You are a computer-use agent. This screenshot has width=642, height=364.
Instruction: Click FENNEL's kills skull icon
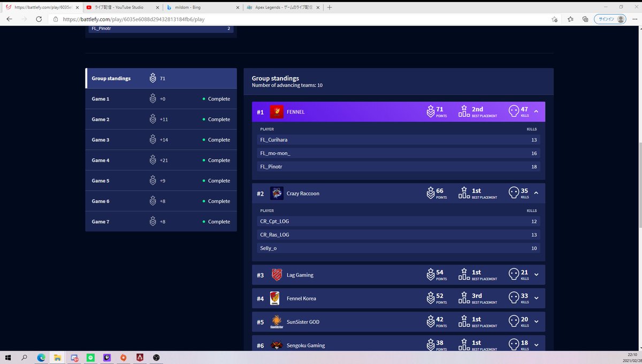(514, 111)
